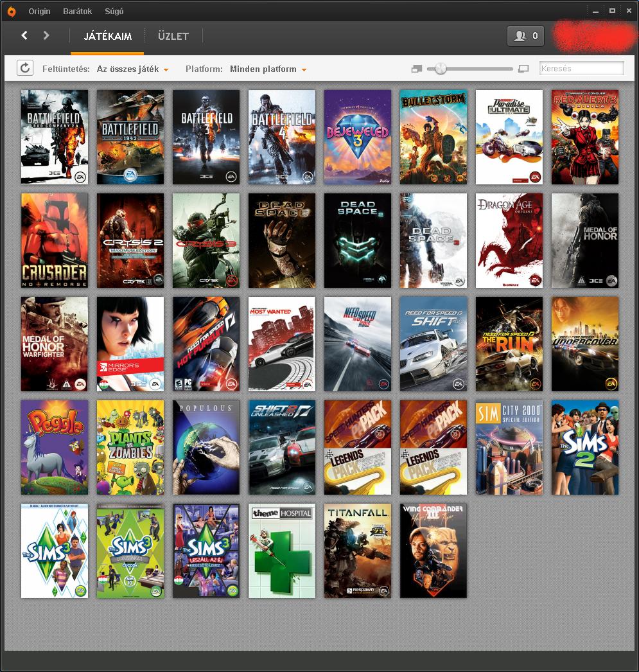
Task: Select the Crysis 2 Maximum Edition cover
Action: [130, 240]
